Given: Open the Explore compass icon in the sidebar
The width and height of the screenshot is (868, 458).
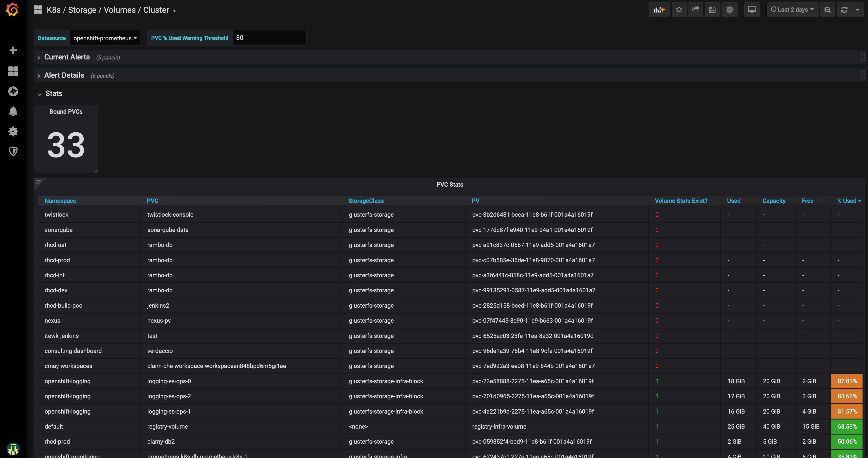Looking at the screenshot, I should [x=13, y=91].
